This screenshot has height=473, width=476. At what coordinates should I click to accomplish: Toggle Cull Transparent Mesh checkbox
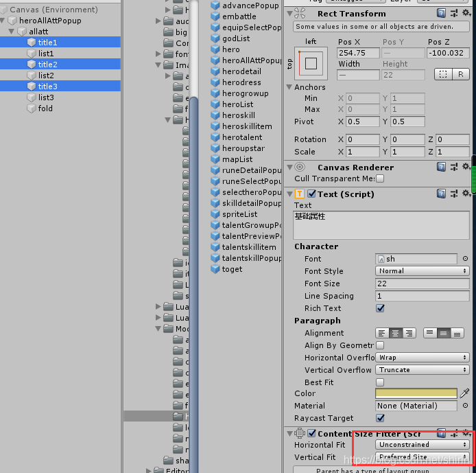(380, 178)
